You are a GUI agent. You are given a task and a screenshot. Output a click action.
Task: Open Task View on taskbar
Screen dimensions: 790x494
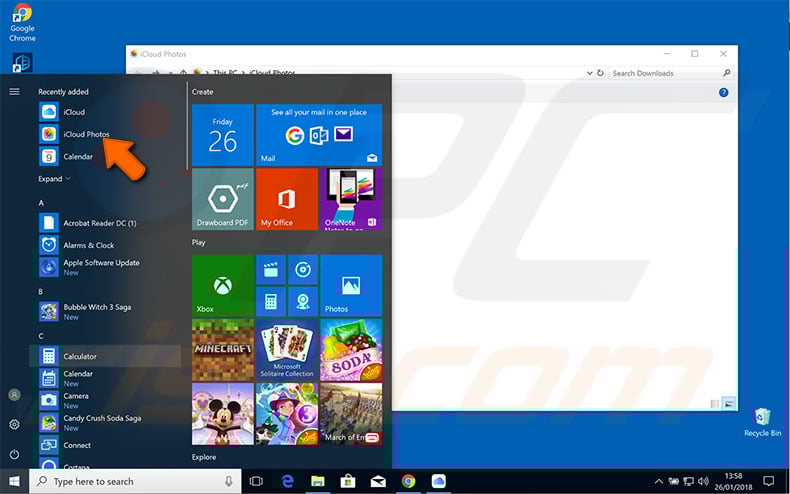tap(256, 481)
